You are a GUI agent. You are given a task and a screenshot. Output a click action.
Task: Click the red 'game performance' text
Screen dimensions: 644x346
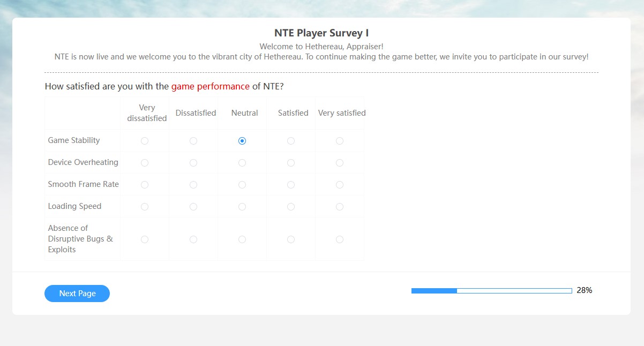(211, 86)
